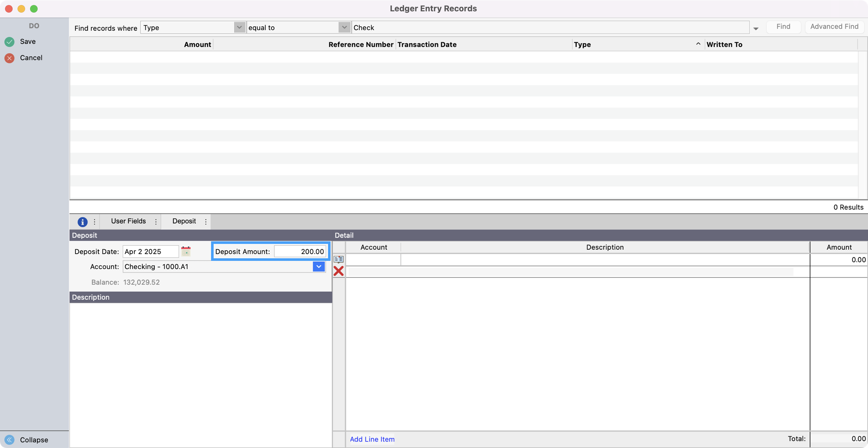This screenshot has width=868, height=448.
Task: Expand the Type field dropdown
Action: 239,28
